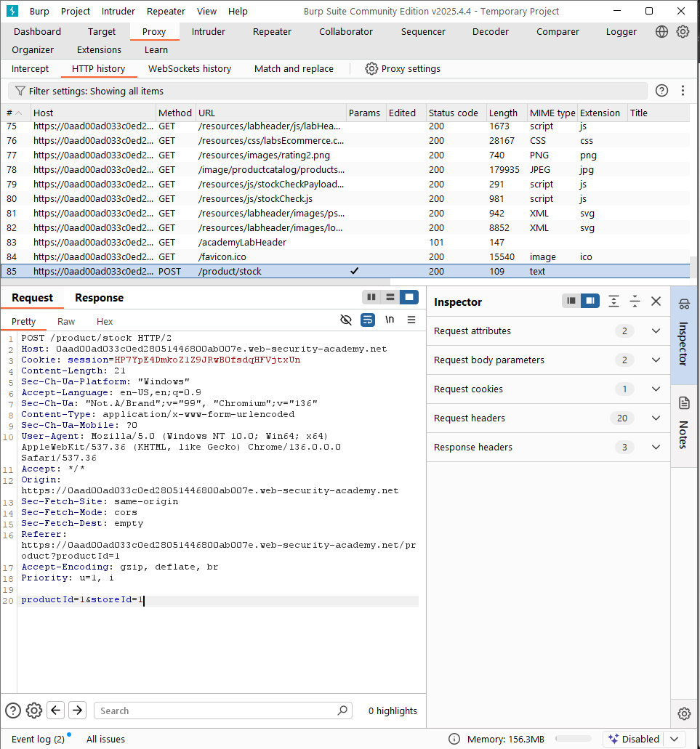This screenshot has height=749, width=700.
Task: Close the Inspector panel
Action: (656, 301)
